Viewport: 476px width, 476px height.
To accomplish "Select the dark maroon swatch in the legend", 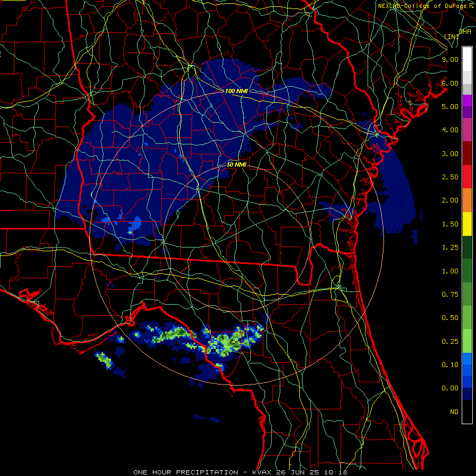I will [467, 153].
